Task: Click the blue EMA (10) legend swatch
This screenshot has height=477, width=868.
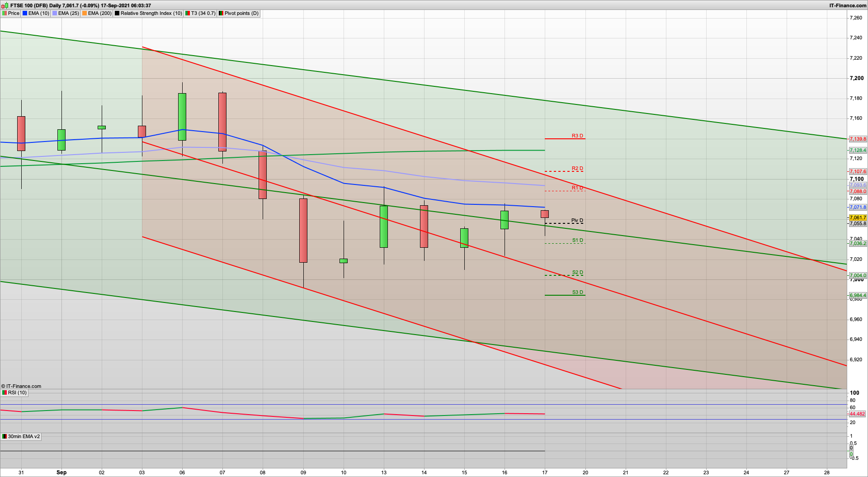Action: point(25,13)
